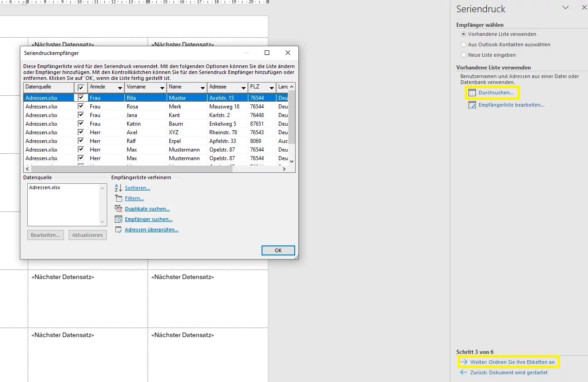Click the blue Weiter arrow icon
This screenshot has height=382, width=588.
click(464, 362)
